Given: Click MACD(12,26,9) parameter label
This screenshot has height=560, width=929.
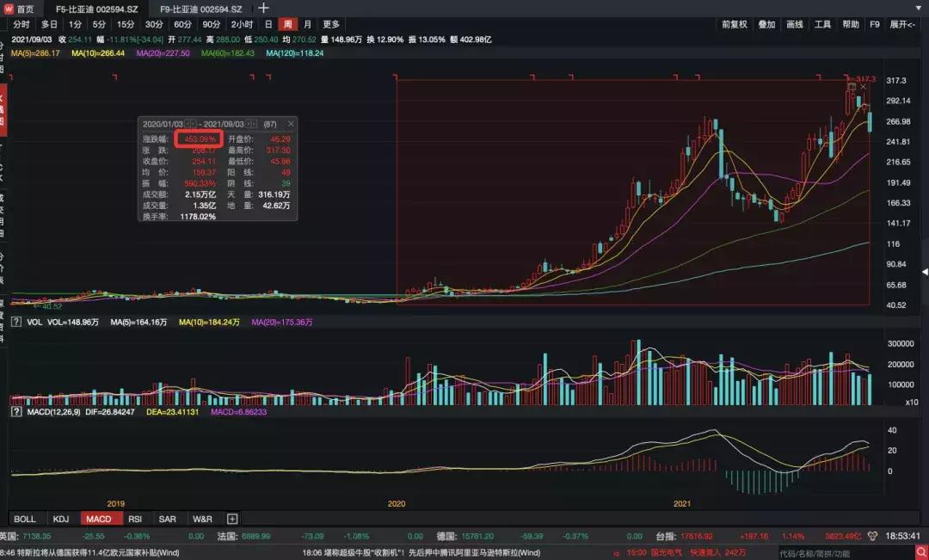Looking at the screenshot, I should (x=53, y=412).
